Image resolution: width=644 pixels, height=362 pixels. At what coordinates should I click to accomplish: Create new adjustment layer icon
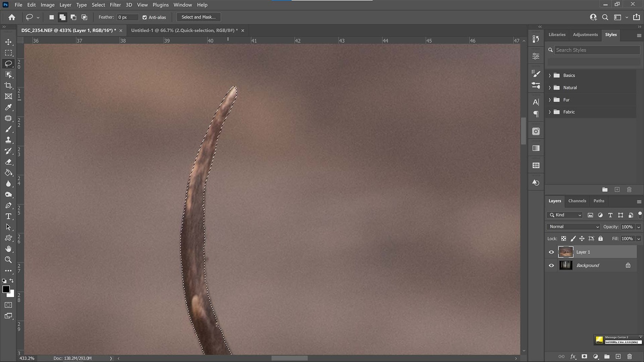pos(595,356)
